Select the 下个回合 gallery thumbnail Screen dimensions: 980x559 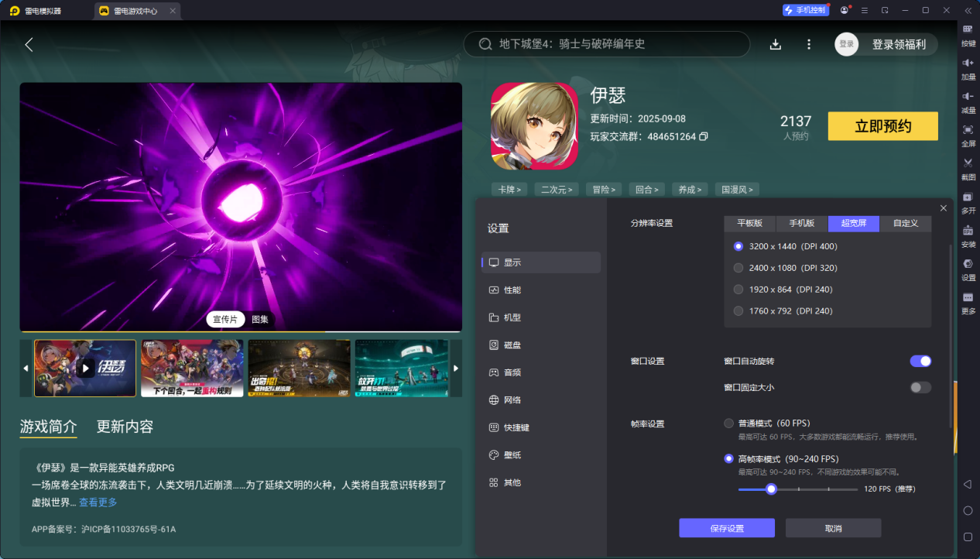[192, 369]
